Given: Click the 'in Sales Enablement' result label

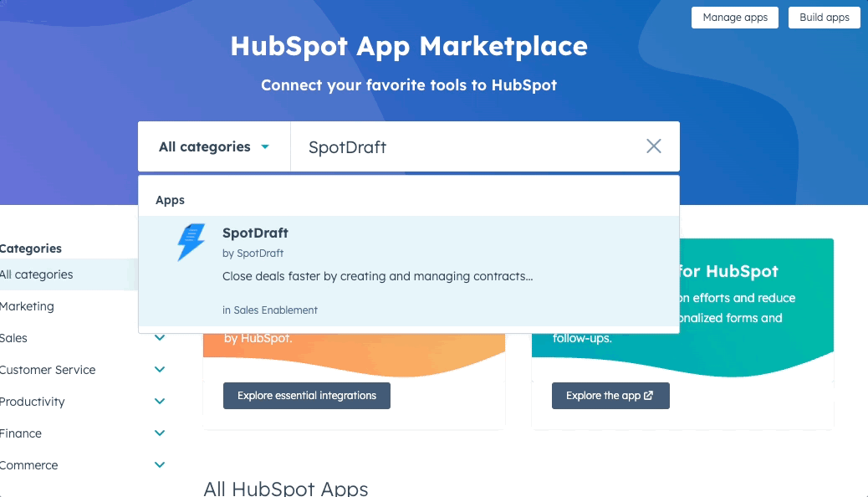Looking at the screenshot, I should pyautogui.click(x=270, y=310).
